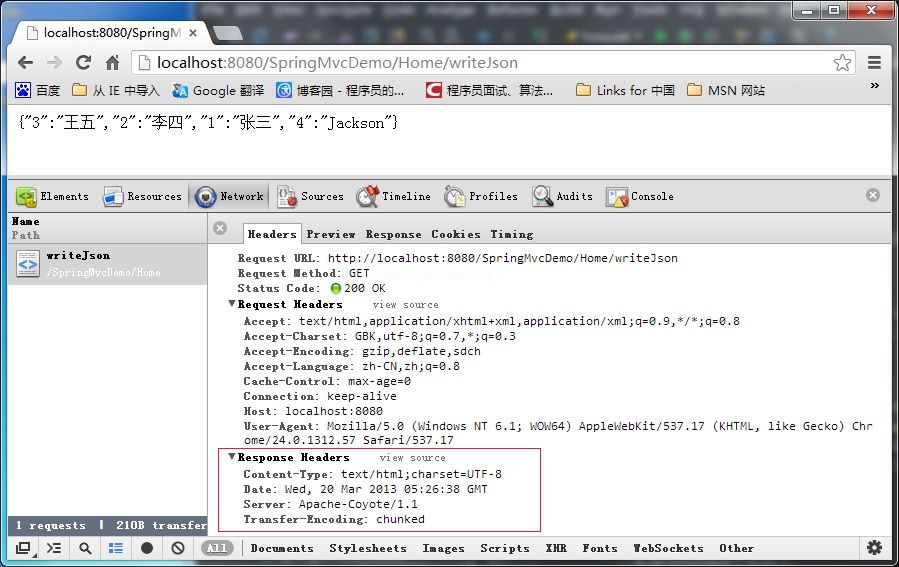Select the Timing detail tab

[511, 234]
